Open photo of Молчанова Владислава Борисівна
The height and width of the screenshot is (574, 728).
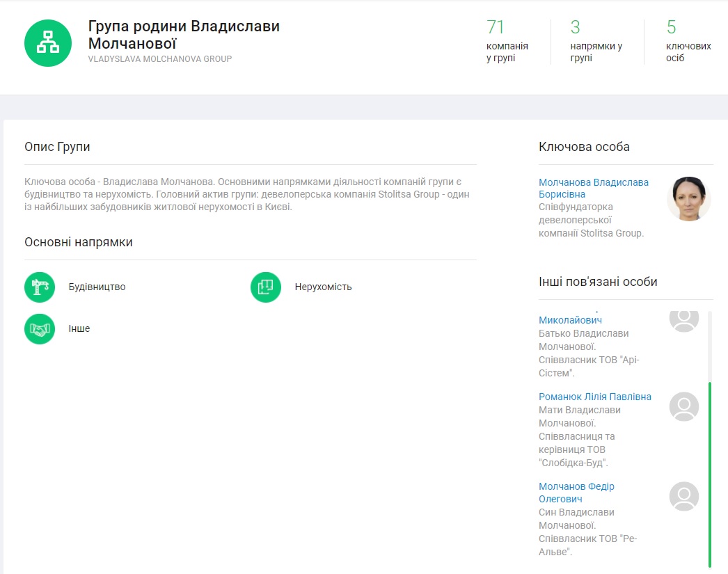[x=688, y=199]
